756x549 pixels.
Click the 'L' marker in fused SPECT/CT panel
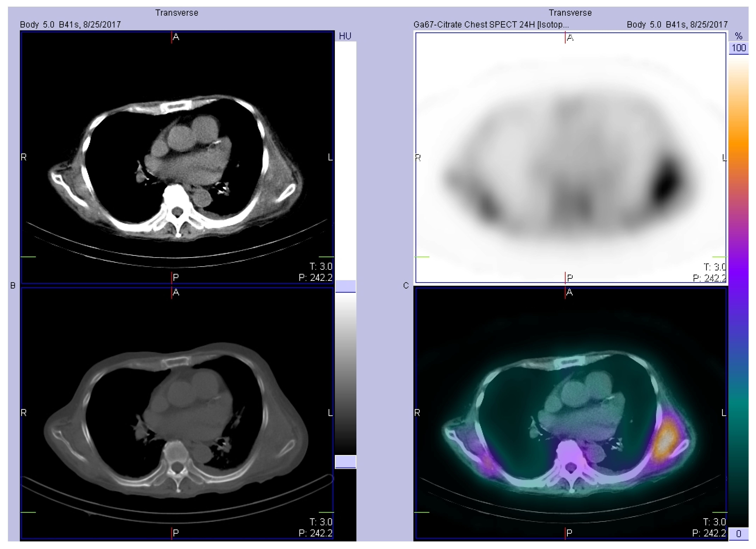(724, 413)
